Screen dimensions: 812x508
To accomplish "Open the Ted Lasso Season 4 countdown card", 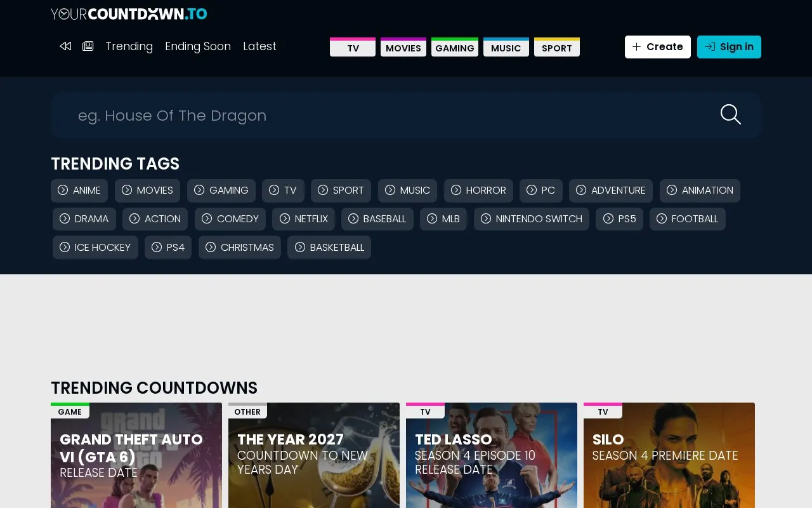I will click(492, 455).
